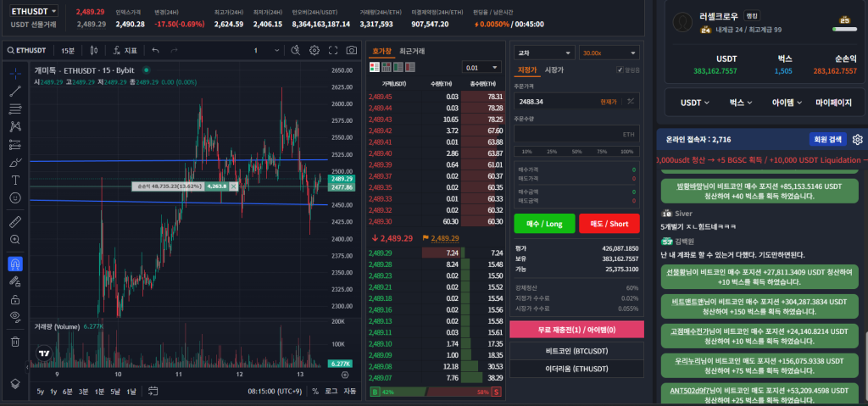Open the ETHUSDT pair selector dropdown

tap(34, 11)
